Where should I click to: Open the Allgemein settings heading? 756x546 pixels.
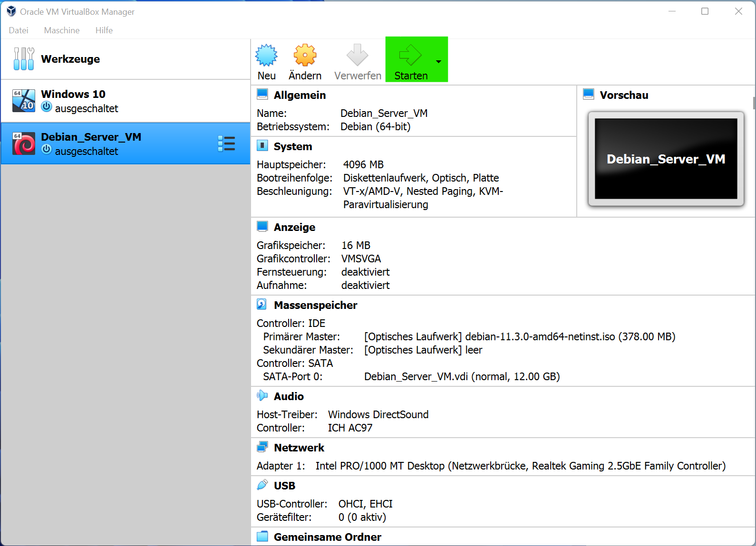[x=300, y=95]
